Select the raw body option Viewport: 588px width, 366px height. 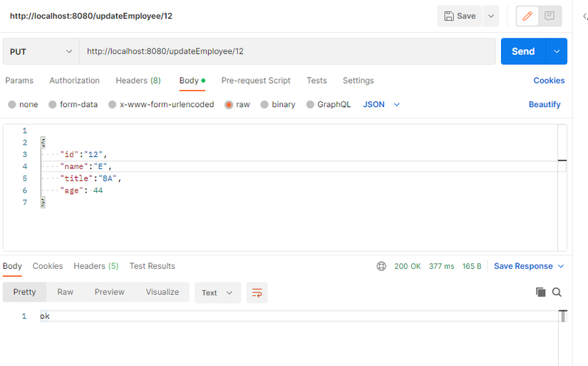coord(237,104)
